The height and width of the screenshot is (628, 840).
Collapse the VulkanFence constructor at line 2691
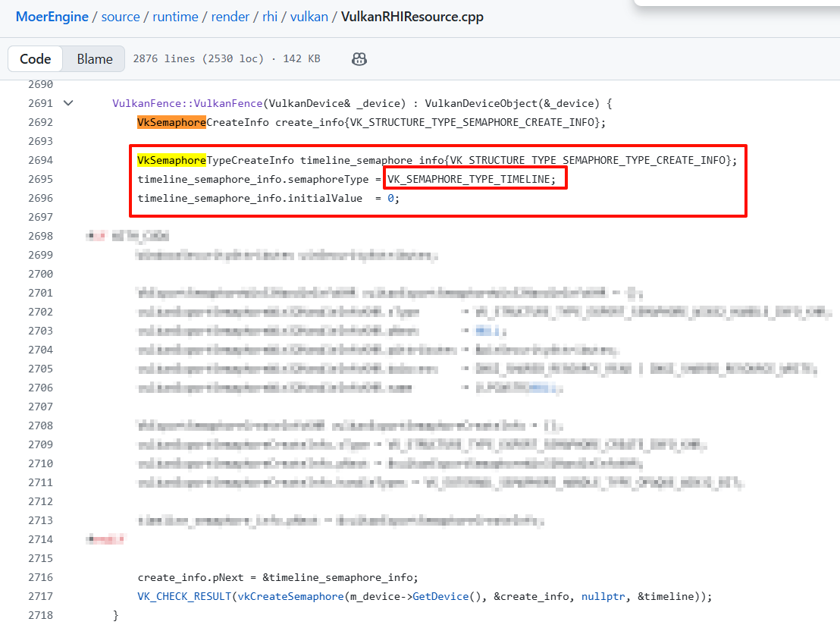68,103
